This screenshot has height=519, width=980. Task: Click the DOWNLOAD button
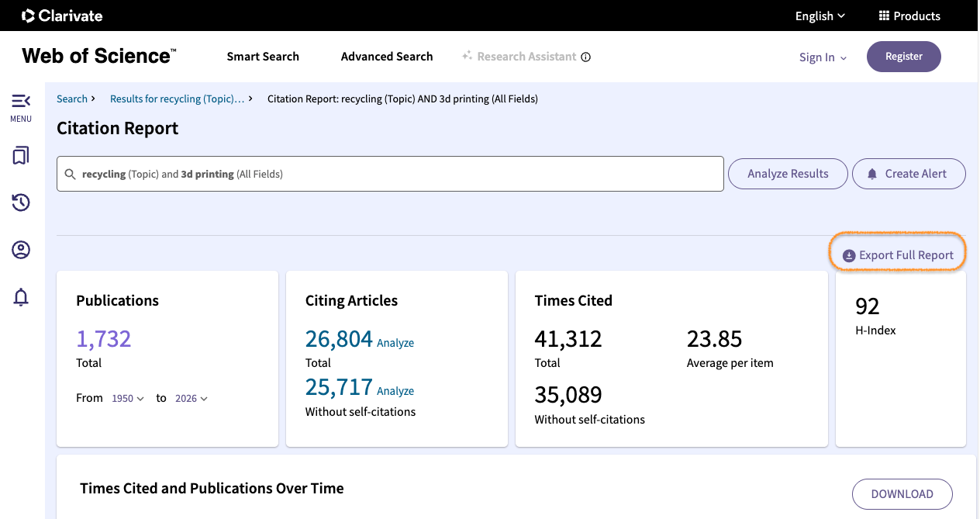pyautogui.click(x=902, y=494)
